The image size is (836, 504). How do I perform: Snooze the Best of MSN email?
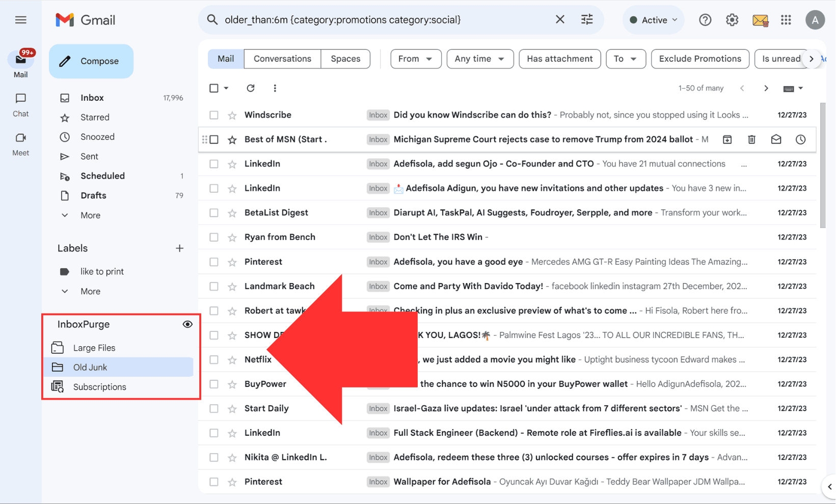coord(800,139)
